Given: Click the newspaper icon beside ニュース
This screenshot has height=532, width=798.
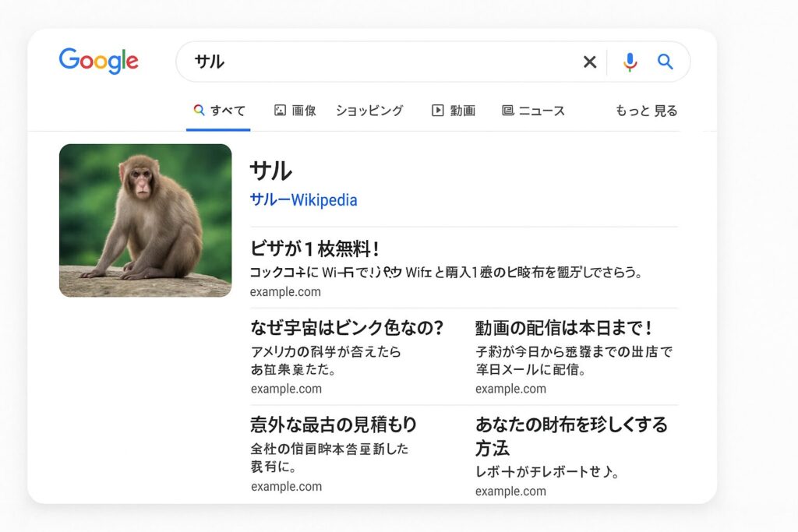Looking at the screenshot, I should coord(508,111).
